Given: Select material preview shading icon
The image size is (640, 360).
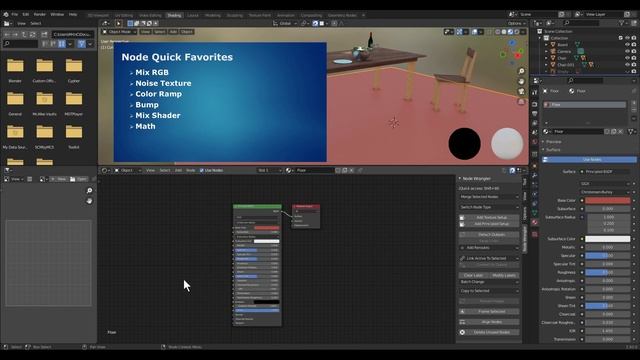Looking at the screenshot, I should 511,31.
